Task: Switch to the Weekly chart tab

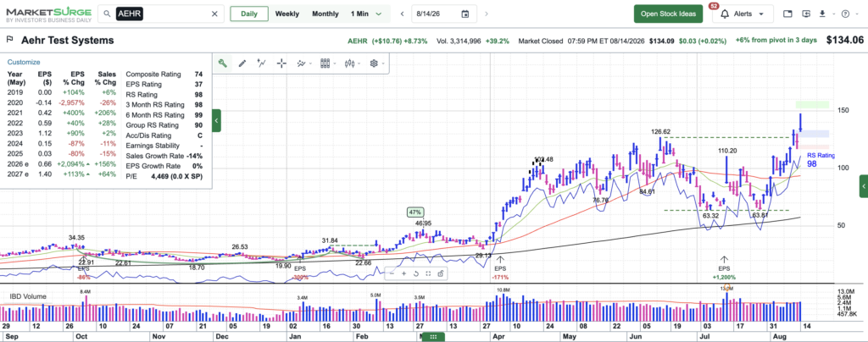Action: (x=287, y=14)
